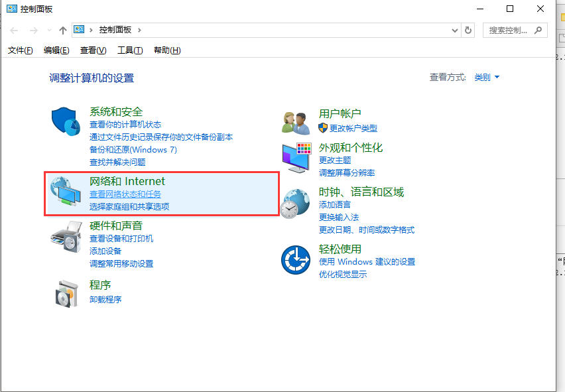Open the Hardware and Sound printer icon

66,237
